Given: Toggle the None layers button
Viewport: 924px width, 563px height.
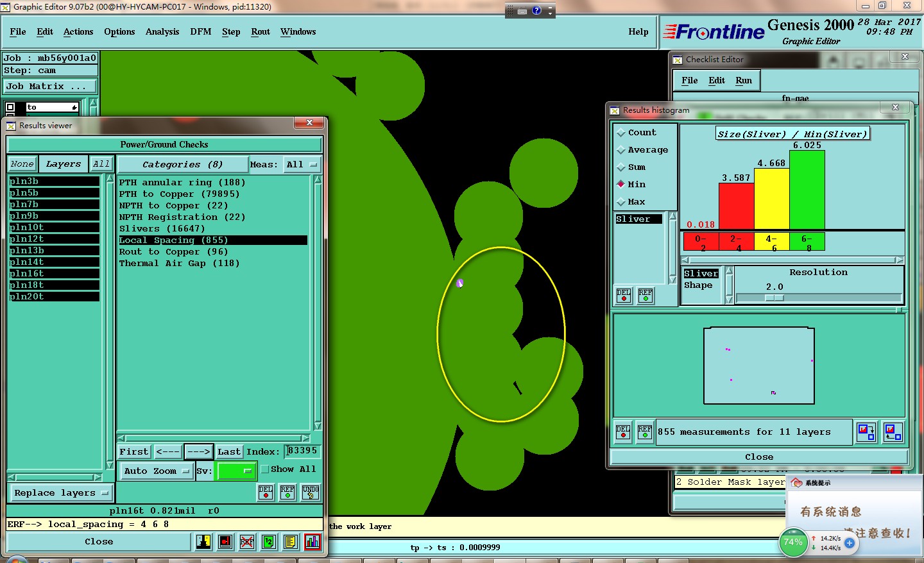Looking at the screenshot, I should tap(22, 164).
